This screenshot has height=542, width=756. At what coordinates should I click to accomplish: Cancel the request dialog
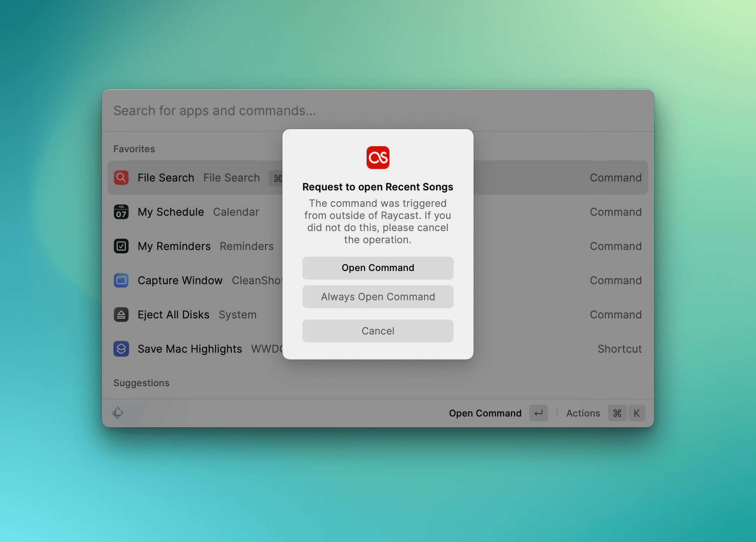[x=378, y=331]
